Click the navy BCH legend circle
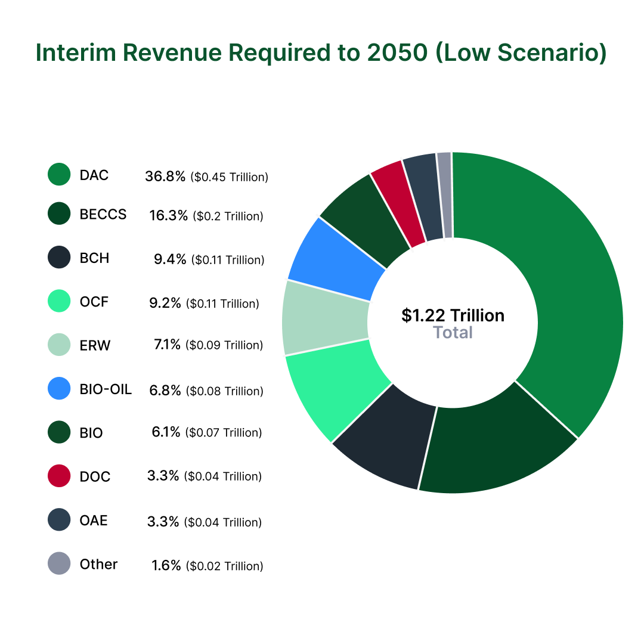The width and height of the screenshot is (644, 644). tap(59, 258)
